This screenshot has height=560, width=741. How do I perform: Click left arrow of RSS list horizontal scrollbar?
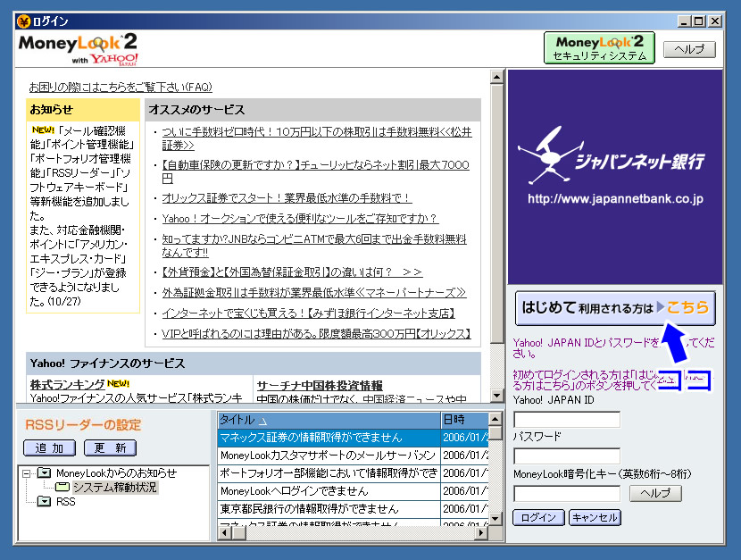point(224,533)
